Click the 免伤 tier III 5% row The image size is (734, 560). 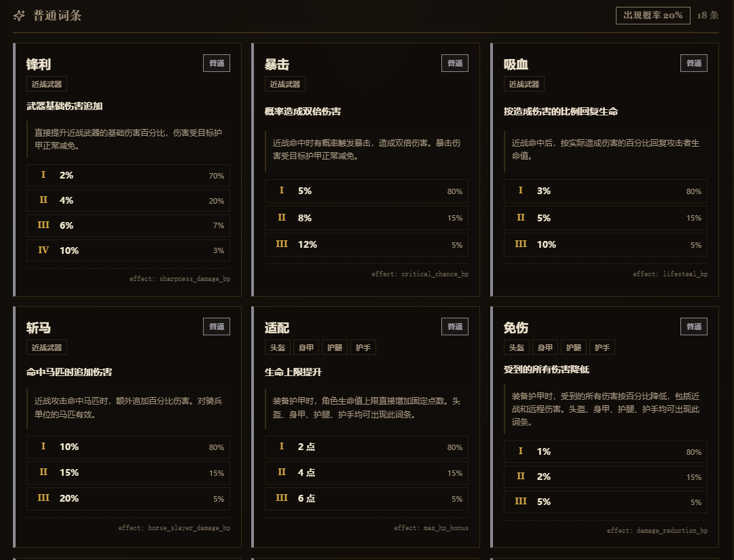[605, 502]
